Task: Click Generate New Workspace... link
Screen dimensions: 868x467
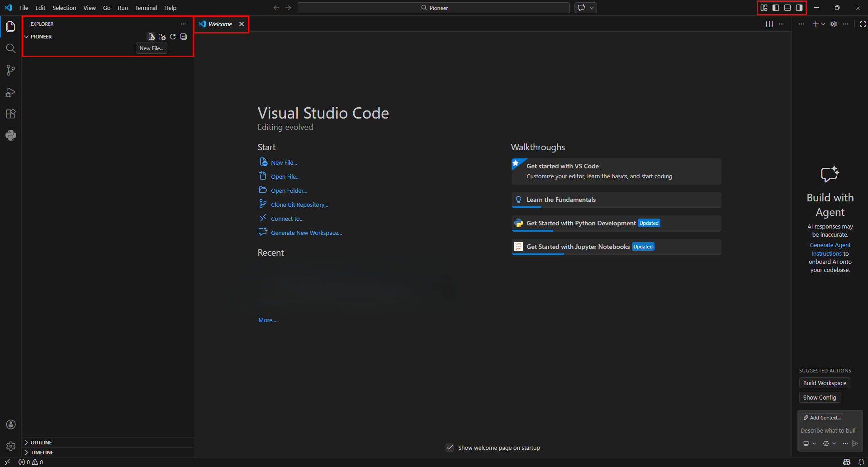Action: (x=306, y=233)
